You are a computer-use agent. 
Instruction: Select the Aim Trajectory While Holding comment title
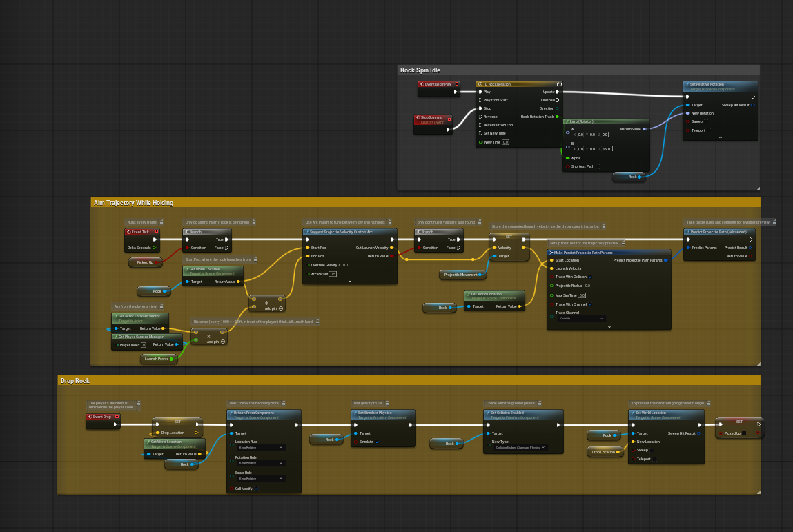click(133, 202)
